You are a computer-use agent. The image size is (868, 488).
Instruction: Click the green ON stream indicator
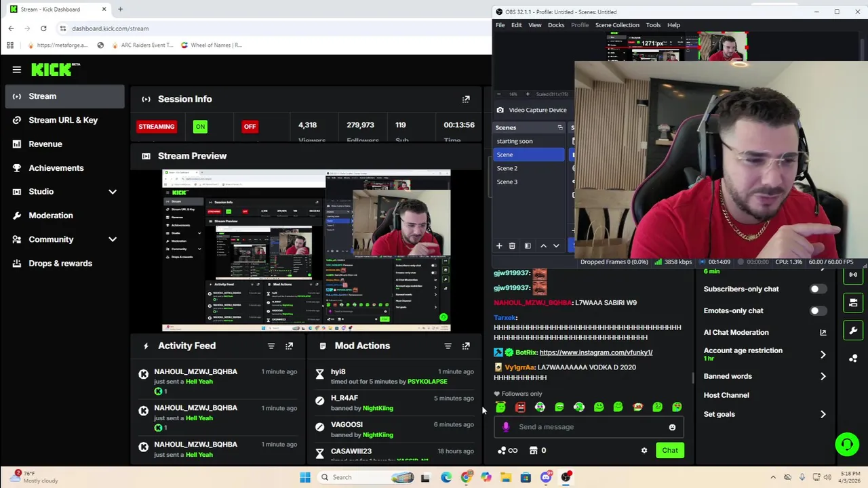[x=200, y=127]
